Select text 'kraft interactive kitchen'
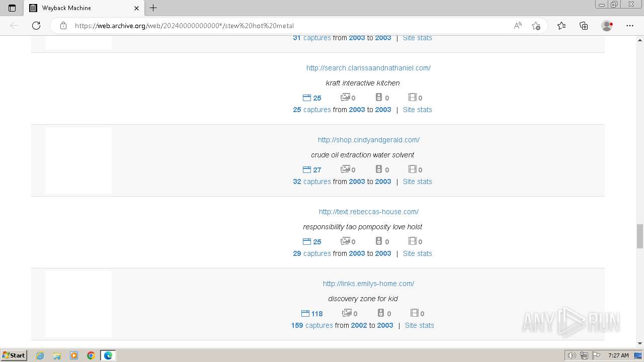 pos(363,83)
